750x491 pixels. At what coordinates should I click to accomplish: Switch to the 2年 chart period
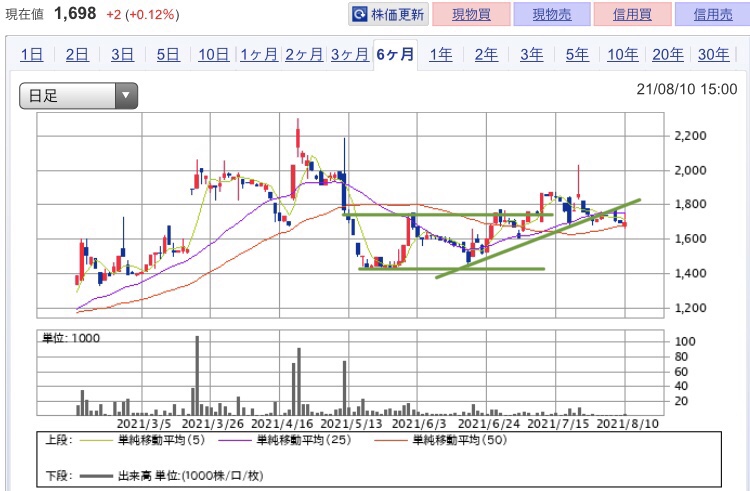pyautogui.click(x=486, y=55)
